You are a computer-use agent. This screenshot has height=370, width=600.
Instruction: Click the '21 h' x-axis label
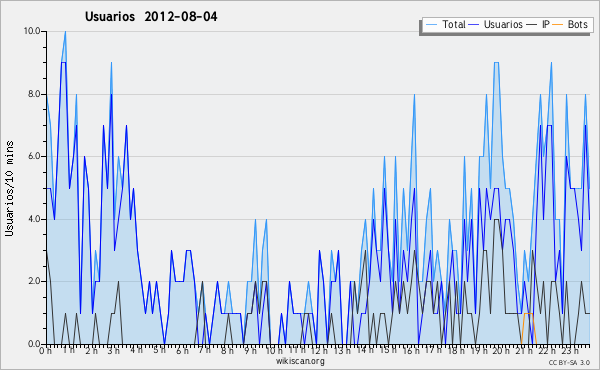524,351
